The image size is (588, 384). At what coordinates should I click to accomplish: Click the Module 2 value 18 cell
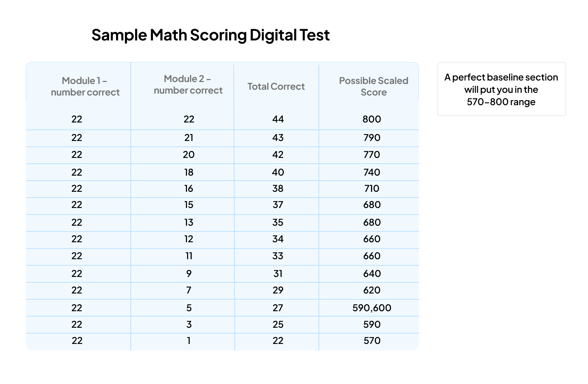tap(189, 172)
